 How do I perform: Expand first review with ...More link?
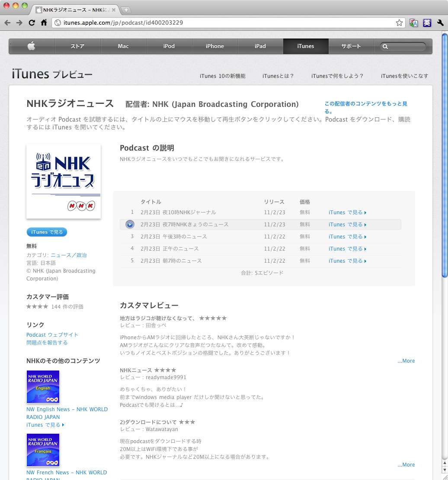[406, 361]
